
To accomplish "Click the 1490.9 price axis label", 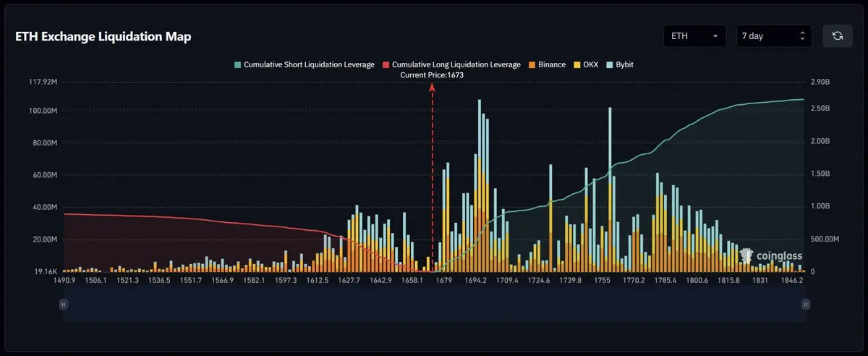I will point(64,281).
